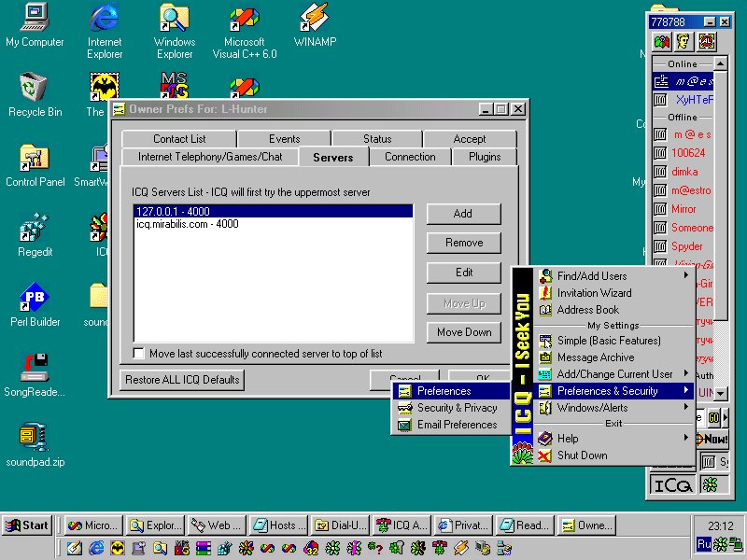The image size is (747, 560).
Task: Open the Find/Add Users submenu
Action: 614,275
